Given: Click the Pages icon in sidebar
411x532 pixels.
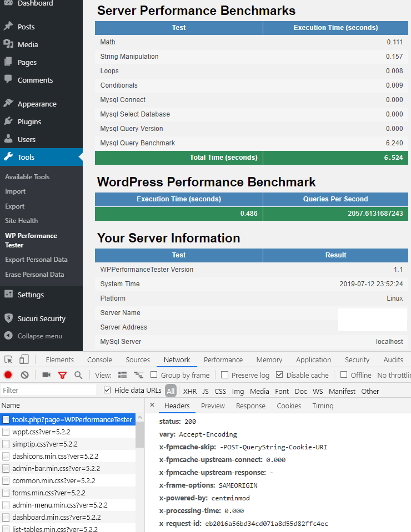Looking at the screenshot, I should click(8, 62).
